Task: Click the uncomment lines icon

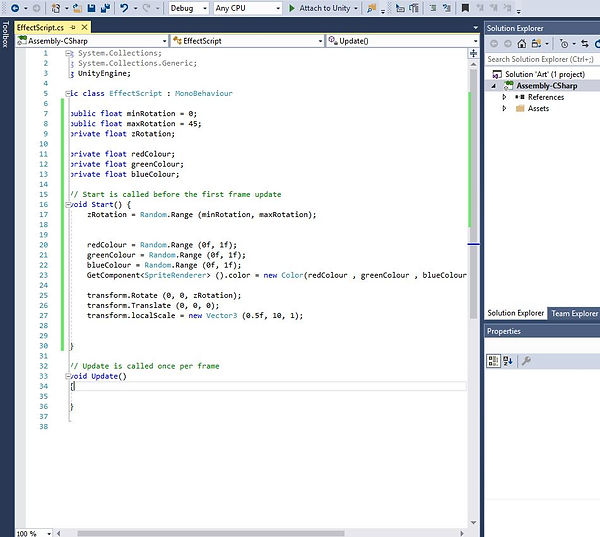Action: [x=447, y=8]
